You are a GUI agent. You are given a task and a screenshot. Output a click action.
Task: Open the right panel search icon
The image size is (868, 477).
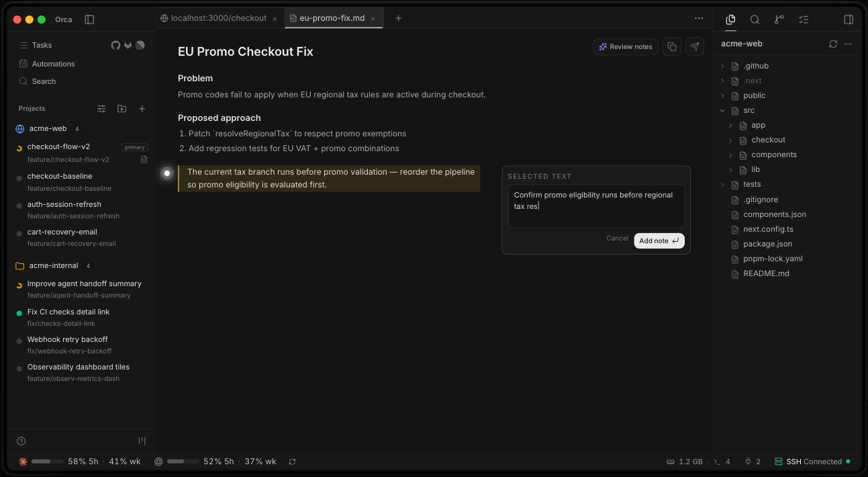pos(755,19)
